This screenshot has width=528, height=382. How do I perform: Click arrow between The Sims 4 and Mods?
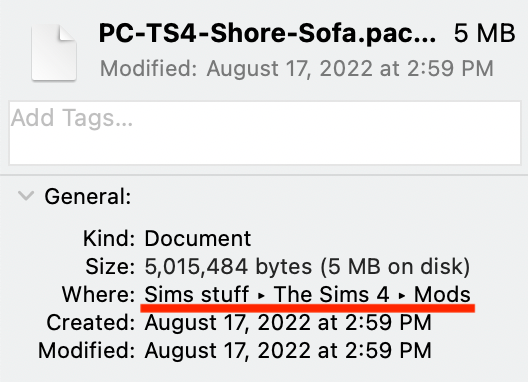(401, 295)
